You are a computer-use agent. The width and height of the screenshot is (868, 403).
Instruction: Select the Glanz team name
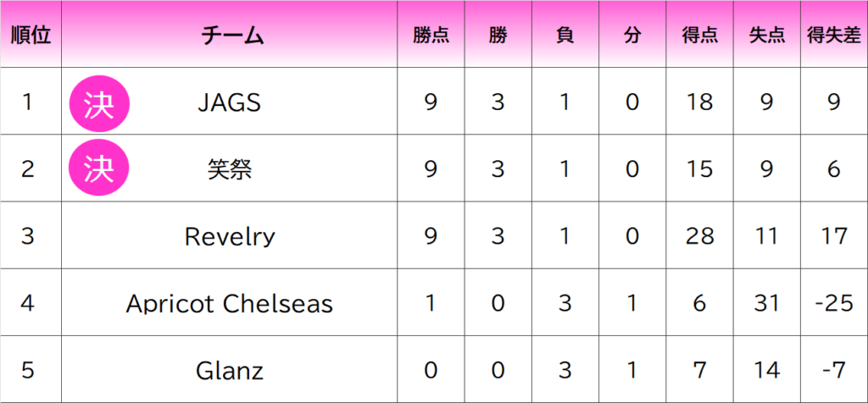[229, 370]
